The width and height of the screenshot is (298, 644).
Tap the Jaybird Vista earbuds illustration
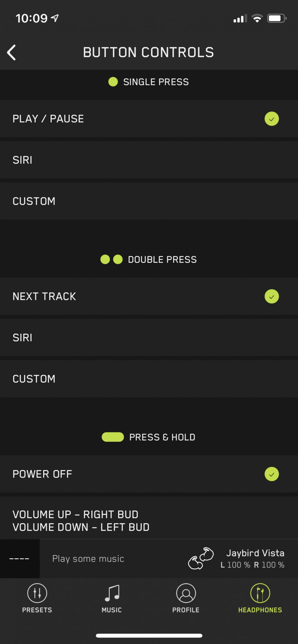point(201,558)
